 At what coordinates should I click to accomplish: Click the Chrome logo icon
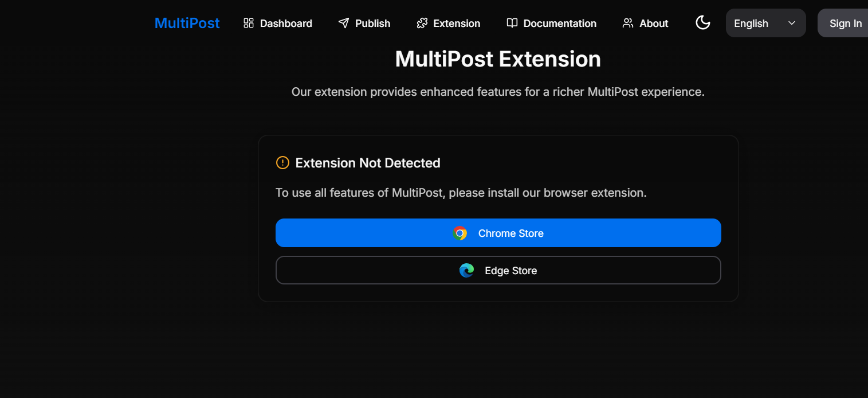(459, 233)
